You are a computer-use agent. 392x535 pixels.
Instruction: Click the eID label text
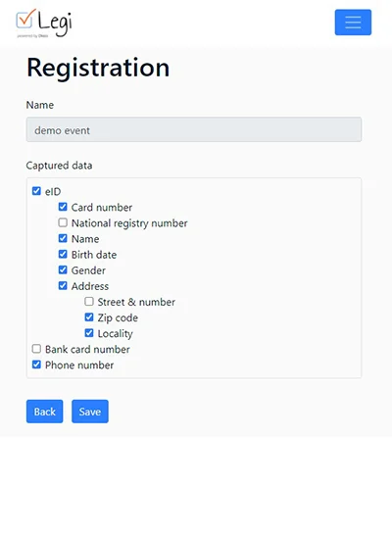[x=53, y=192]
